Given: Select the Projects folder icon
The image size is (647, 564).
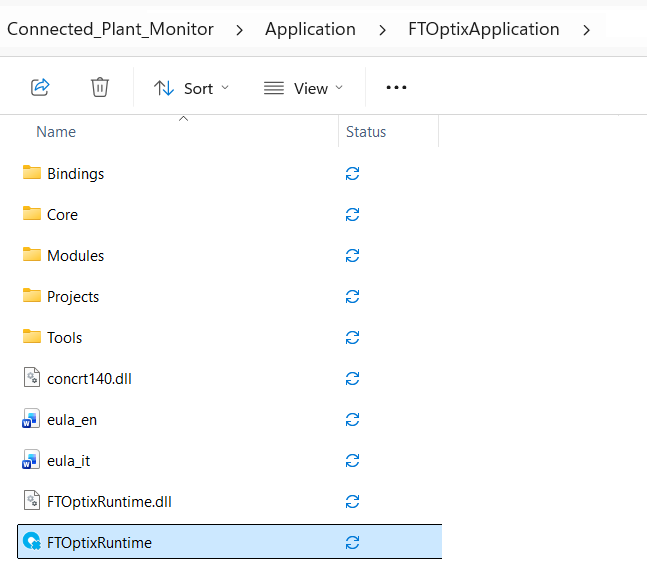Looking at the screenshot, I should [x=32, y=296].
